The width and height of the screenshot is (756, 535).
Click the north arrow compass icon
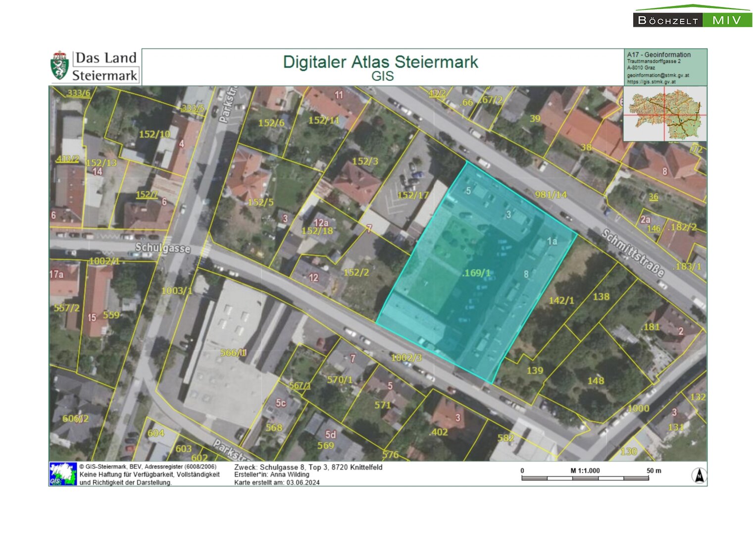[699, 476]
